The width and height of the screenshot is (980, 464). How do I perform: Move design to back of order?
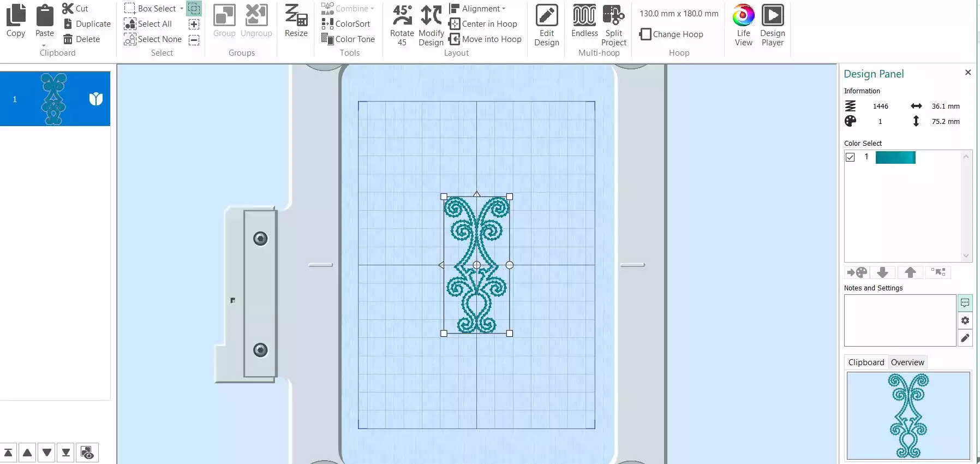66,453
